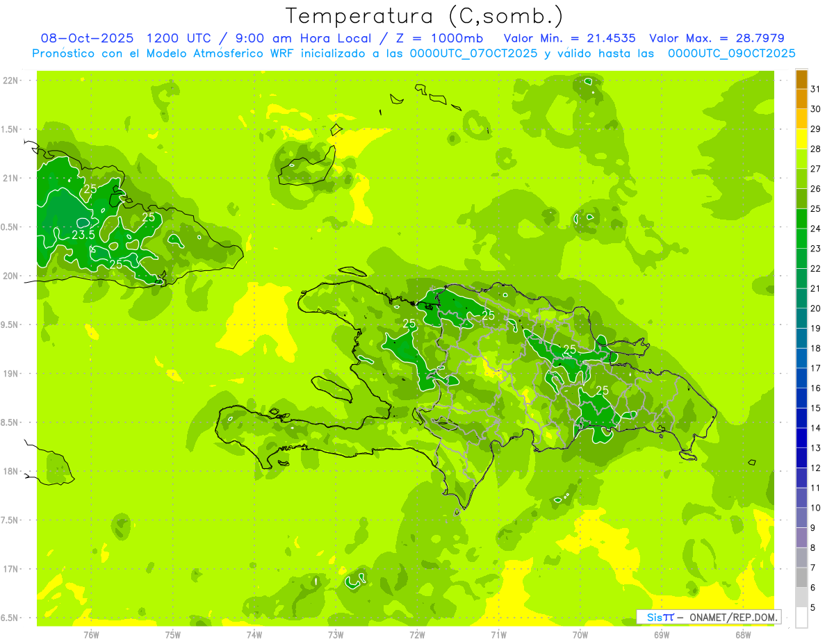Screen dimensions: 834x644
Task: Click the Valor Max. = 28.7979 text
Action: click(717, 38)
